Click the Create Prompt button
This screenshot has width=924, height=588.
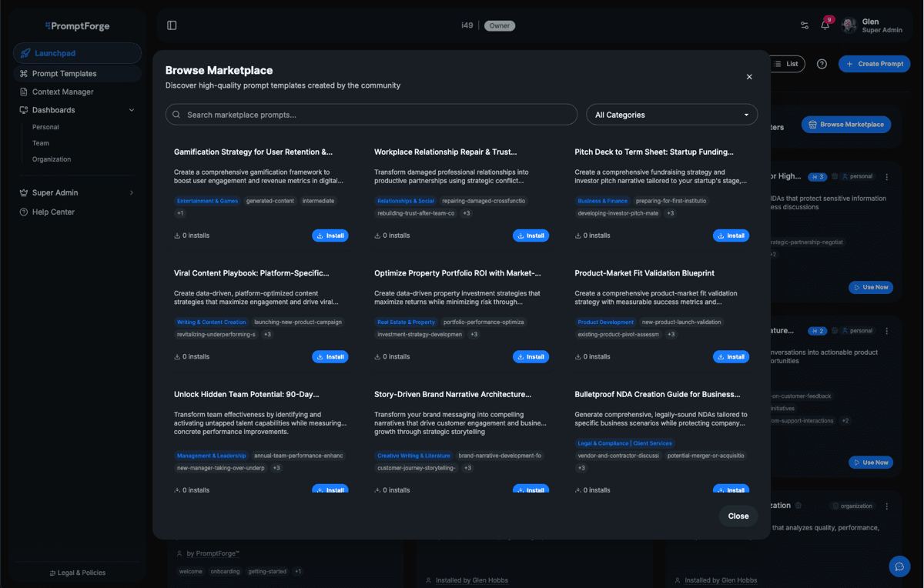[x=874, y=64]
